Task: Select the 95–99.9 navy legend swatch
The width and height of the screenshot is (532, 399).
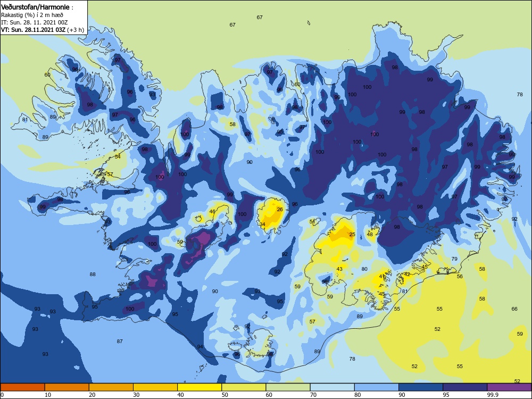Action: click(x=465, y=387)
